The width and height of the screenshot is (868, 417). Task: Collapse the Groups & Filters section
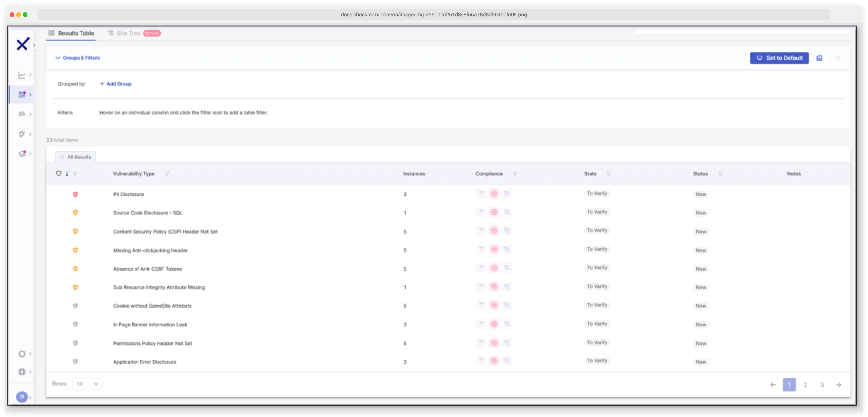[58, 58]
